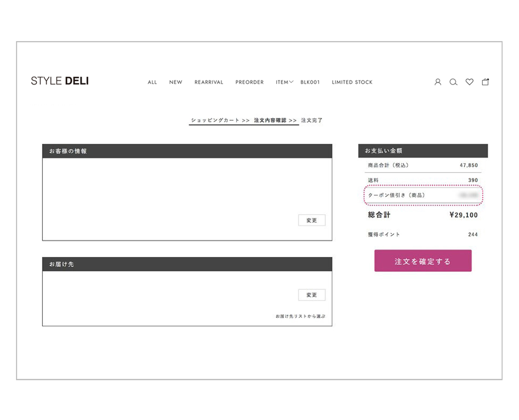This screenshot has width=519, height=420.
Task: Open the ALL menu item
Action: 152,82
